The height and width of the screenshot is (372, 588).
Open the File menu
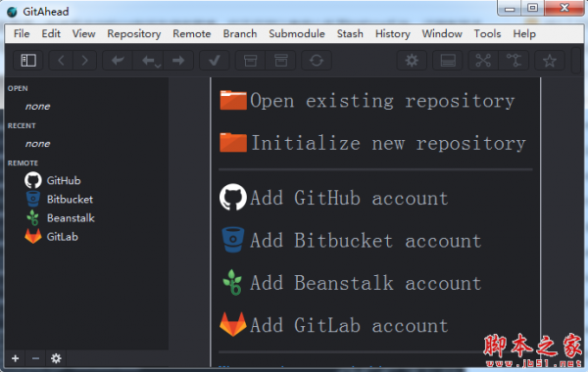22,33
